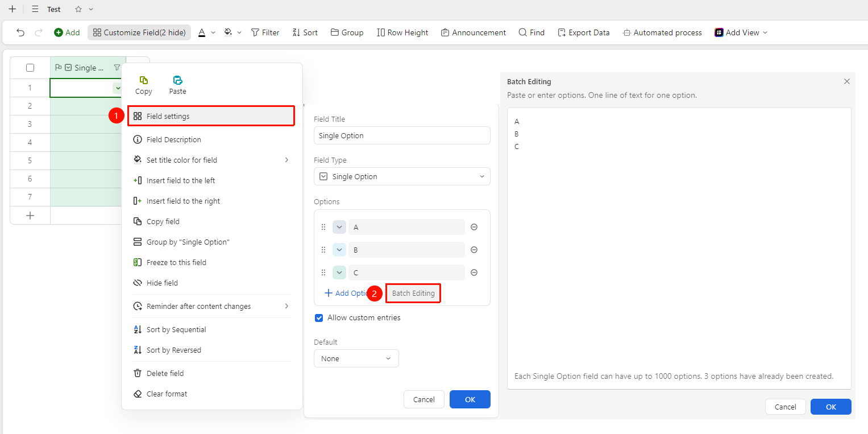Remove option B with minus icon

(x=474, y=250)
